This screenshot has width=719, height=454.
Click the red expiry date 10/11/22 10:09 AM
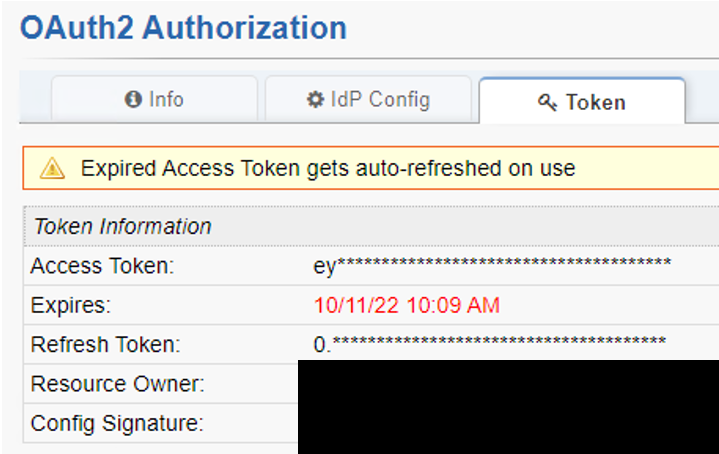click(406, 305)
